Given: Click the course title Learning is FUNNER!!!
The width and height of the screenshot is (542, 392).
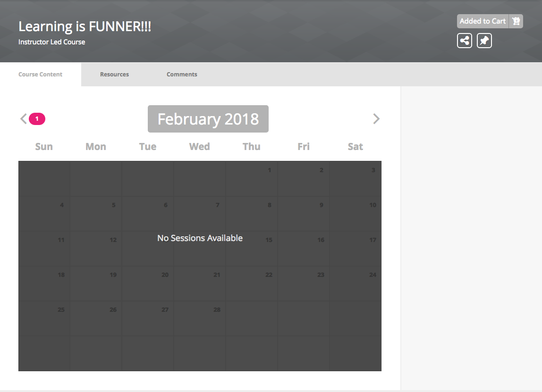Looking at the screenshot, I should 85,26.
